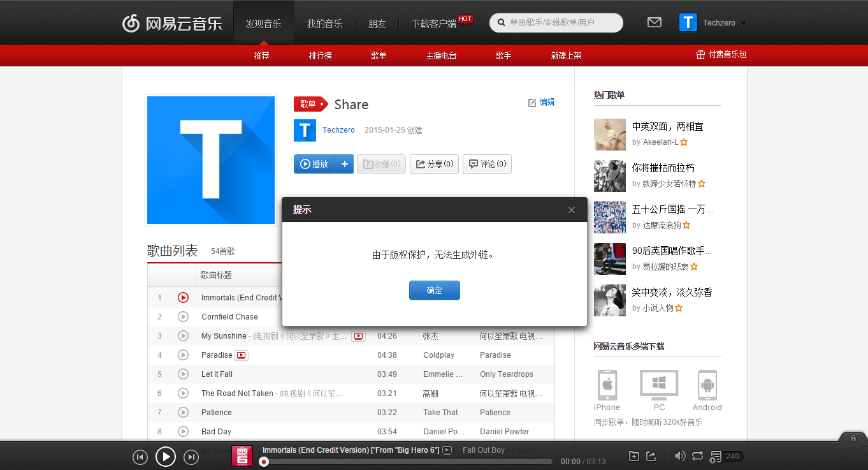Click the plus add-to-queue button
The width and height of the screenshot is (868, 470).
(x=344, y=164)
